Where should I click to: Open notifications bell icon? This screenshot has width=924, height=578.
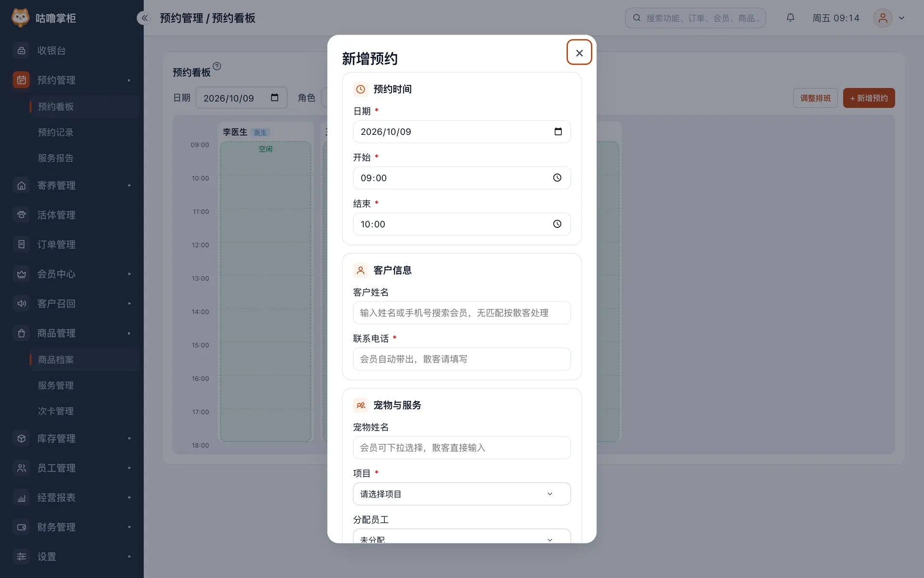tap(790, 18)
